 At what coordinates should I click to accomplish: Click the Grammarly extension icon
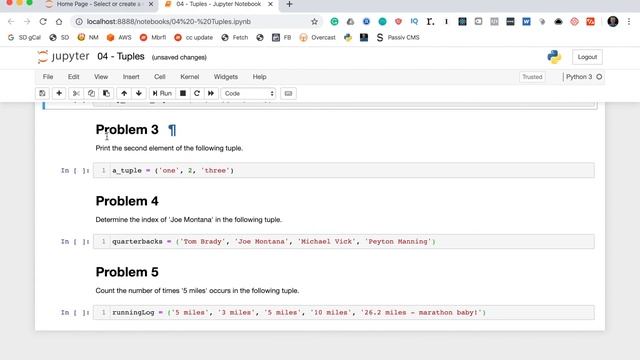pos(334,22)
